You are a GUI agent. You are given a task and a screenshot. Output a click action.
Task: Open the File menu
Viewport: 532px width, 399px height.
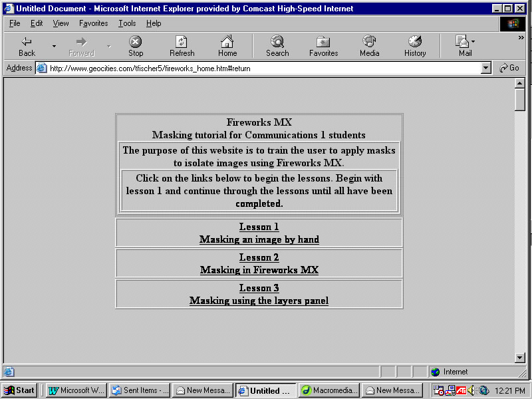pyautogui.click(x=15, y=23)
